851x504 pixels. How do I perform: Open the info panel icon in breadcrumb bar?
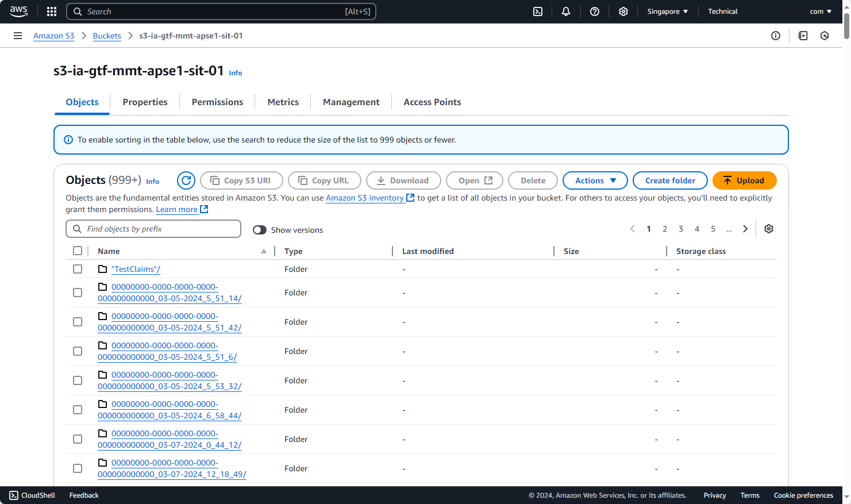click(776, 36)
